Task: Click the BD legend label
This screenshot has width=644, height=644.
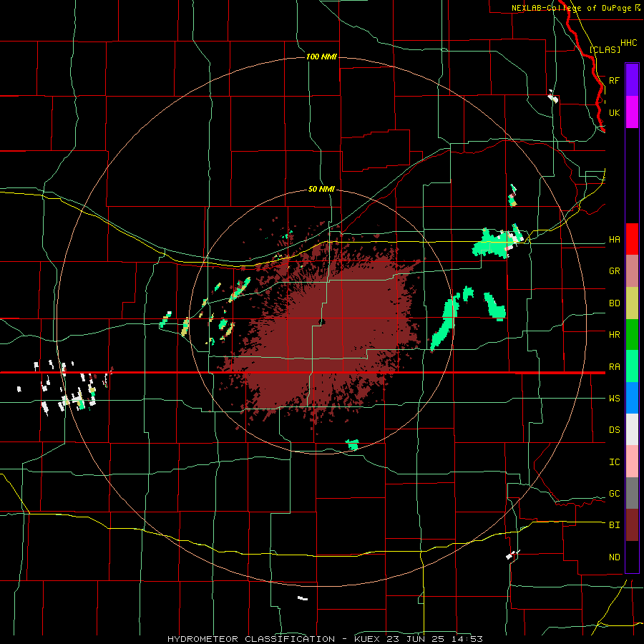Action: [x=614, y=303]
